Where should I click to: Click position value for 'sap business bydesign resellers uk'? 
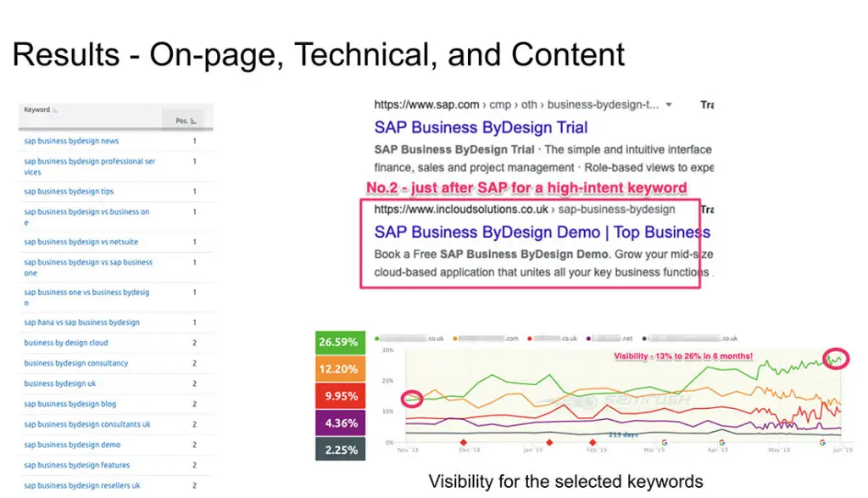(x=194, y=486)
